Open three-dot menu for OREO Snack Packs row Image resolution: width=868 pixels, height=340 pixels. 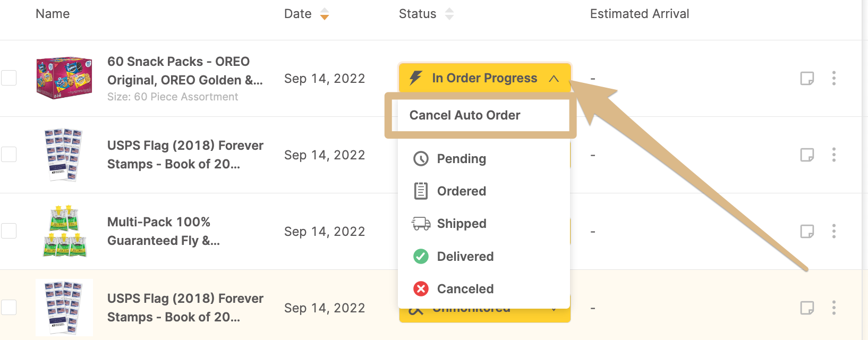834,78
